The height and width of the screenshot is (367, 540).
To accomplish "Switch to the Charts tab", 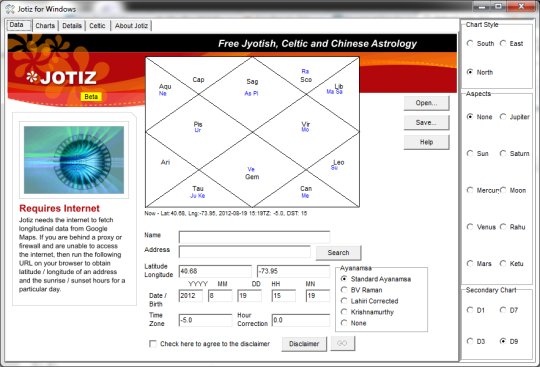I will [x=45, y=25].
